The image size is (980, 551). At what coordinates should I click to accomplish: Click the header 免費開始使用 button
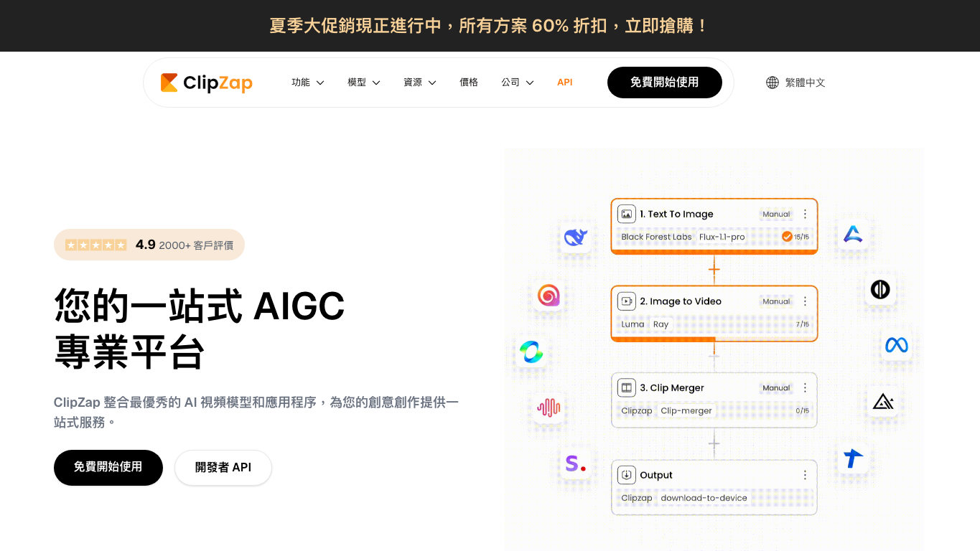pyautogui.click(x=665, y=83)
